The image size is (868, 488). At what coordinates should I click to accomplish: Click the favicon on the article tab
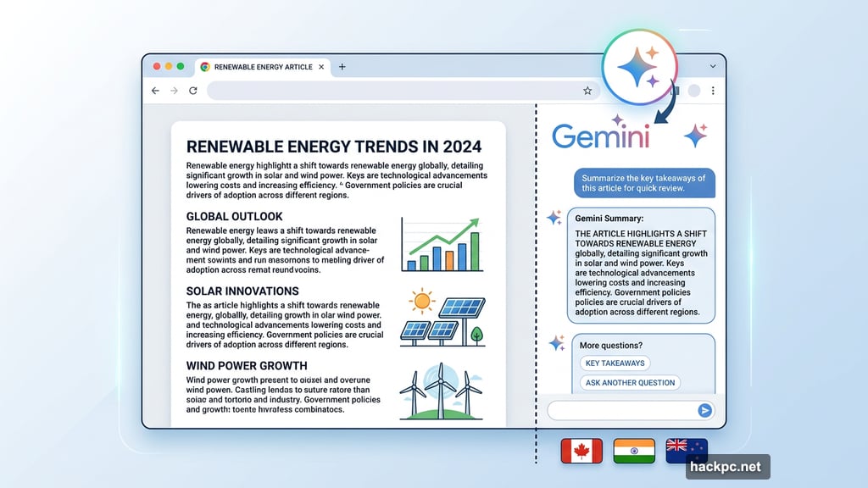click(x=204, y=66)
